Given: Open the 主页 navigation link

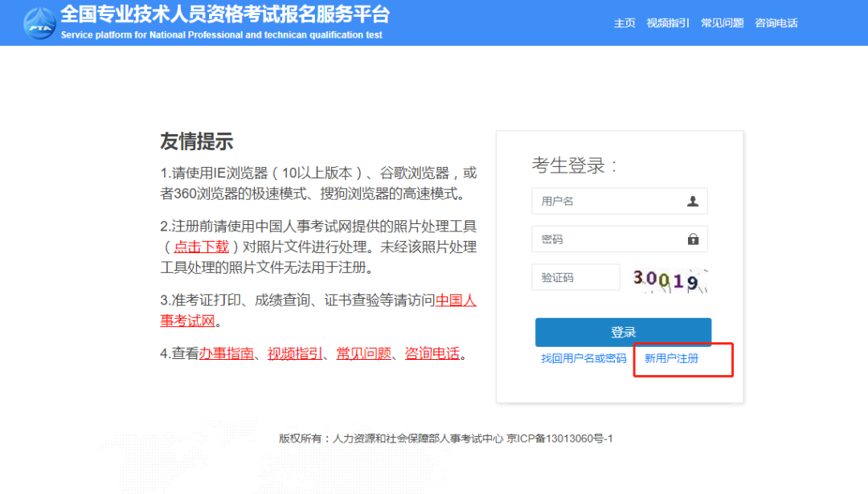Looking at the screenshot, I should click(x=624, y=22).
